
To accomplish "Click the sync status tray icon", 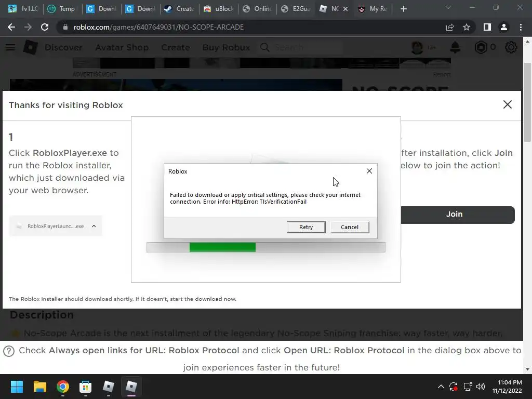I will click(454, 387).
